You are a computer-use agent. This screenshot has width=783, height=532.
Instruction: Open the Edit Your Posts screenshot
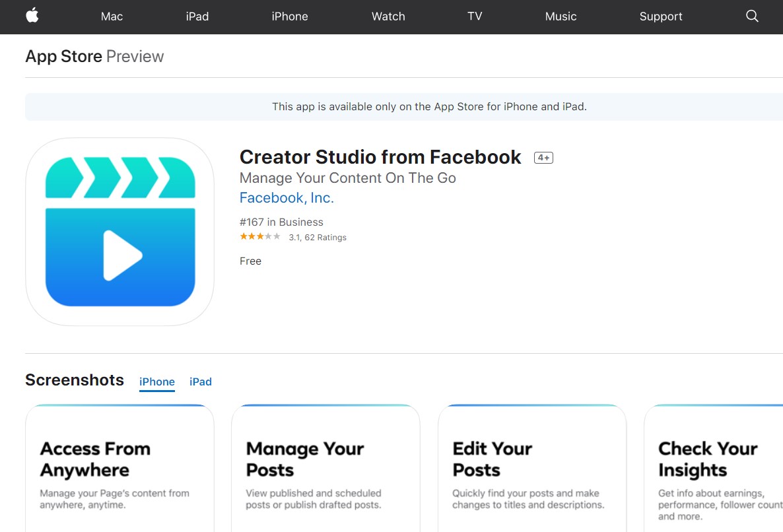click(x=532, y=468)
